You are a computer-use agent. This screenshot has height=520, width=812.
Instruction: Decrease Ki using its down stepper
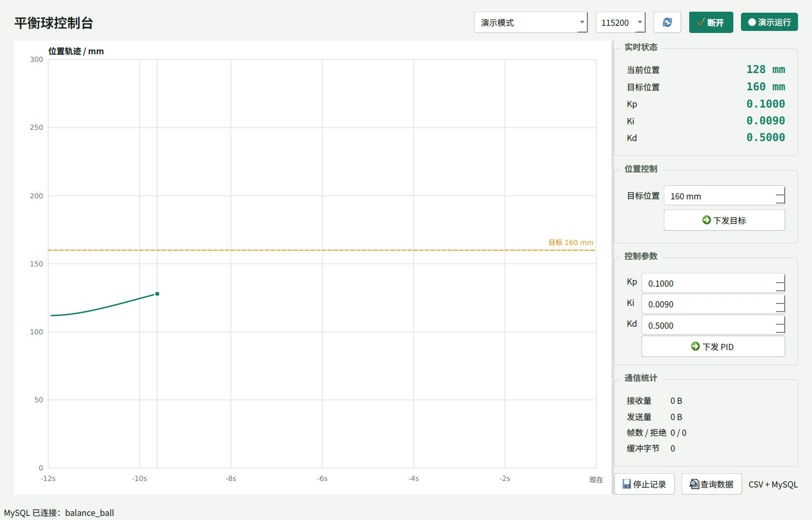pyautogui.click(x=781, y=308)
